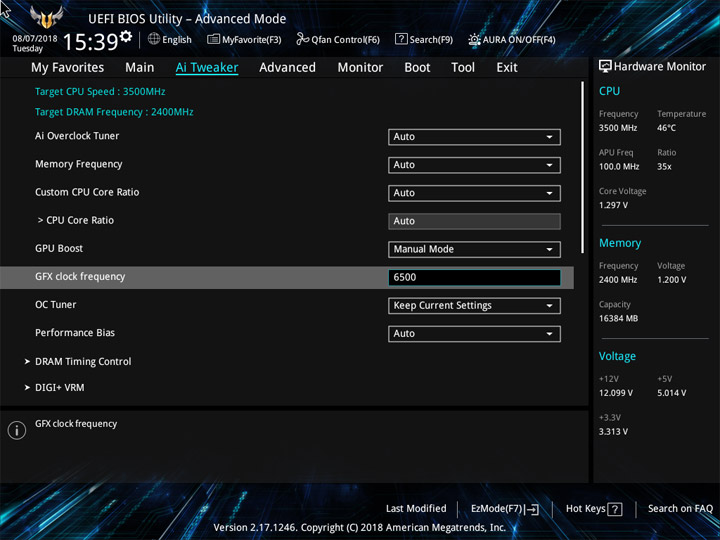Screen dimensions: 720x540
Task: Click the Hot Keys question mark icon
Action: tap(614, 509)
